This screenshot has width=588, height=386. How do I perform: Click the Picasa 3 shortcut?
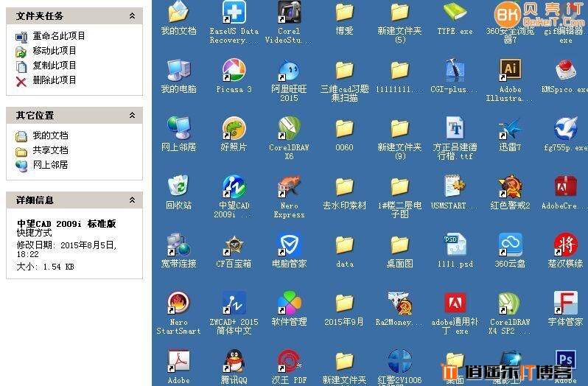[x=234, y=70]
